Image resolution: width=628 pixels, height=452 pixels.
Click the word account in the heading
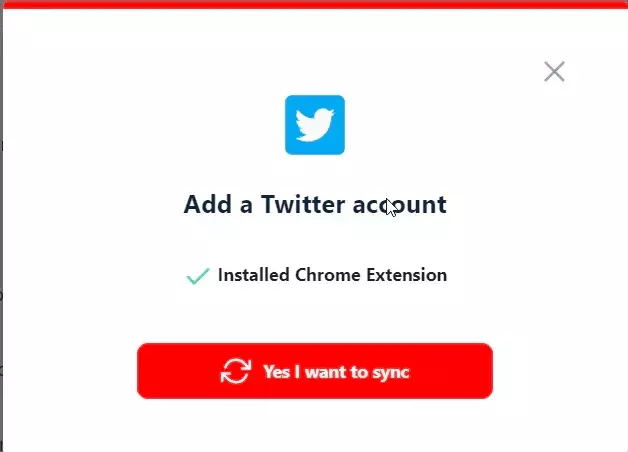[399, 205]
